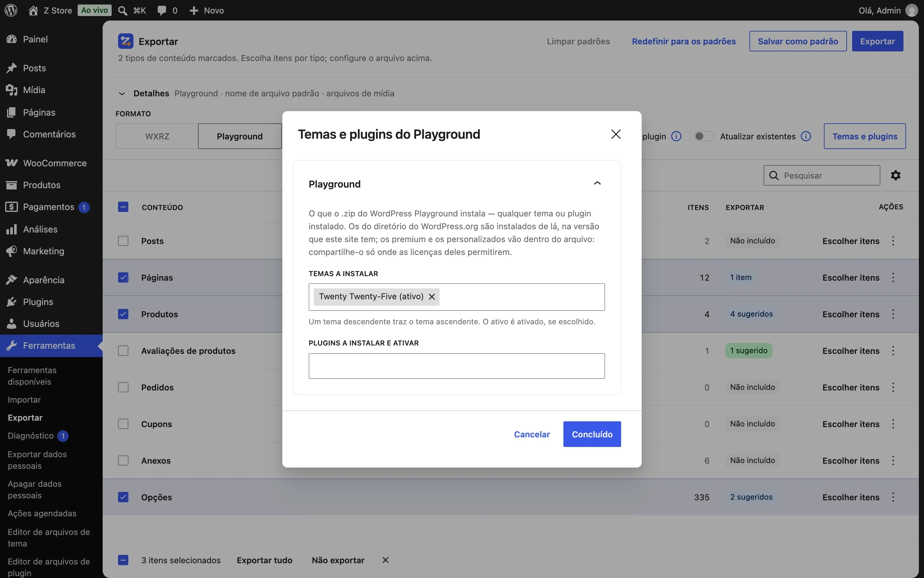The width and height of the screenshot is (924, 578).
Task: Open Marketing megaphone menu
Action: coord(51,251)
